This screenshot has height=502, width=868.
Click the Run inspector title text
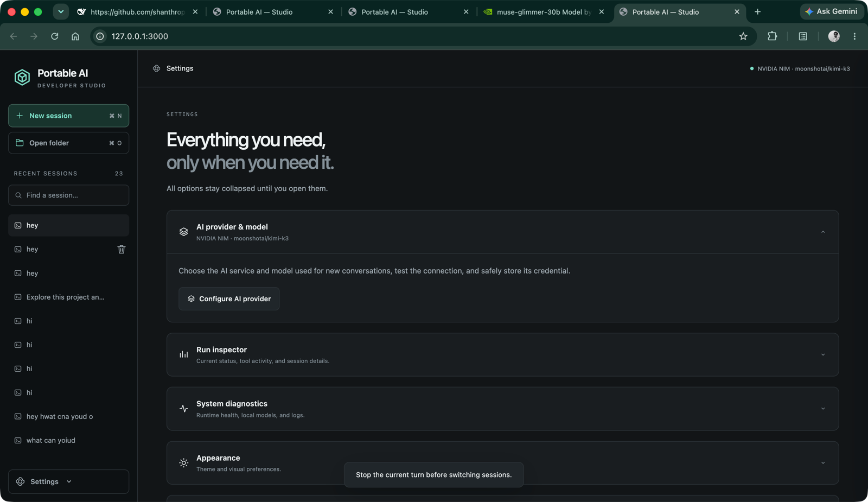pyautogui.click(x=221, y=350)
